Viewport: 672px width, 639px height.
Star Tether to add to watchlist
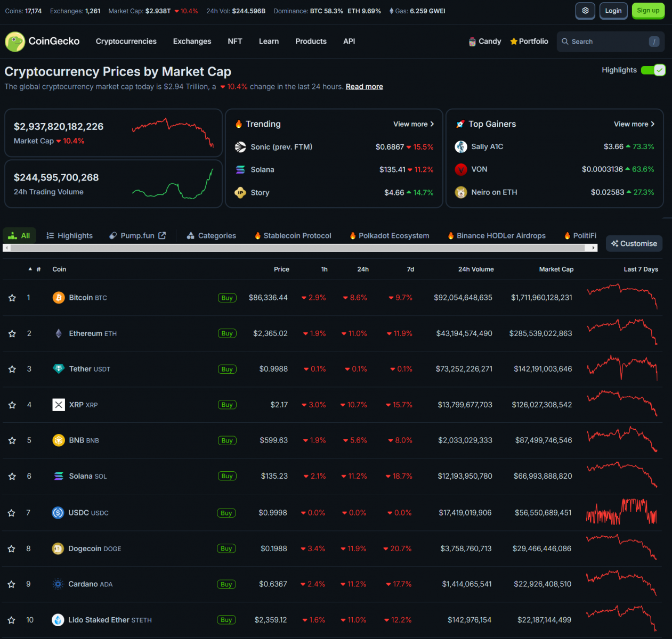12,369
